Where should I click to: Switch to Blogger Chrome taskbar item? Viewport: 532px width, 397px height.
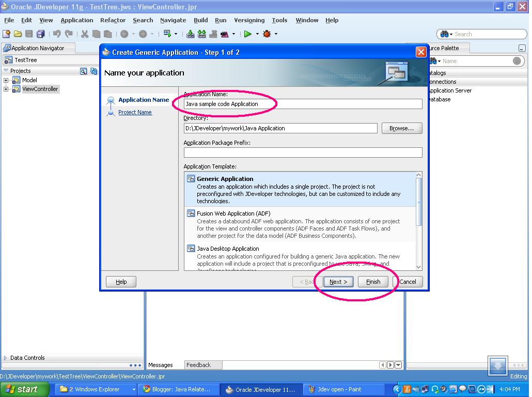click(x=179, y=390)
